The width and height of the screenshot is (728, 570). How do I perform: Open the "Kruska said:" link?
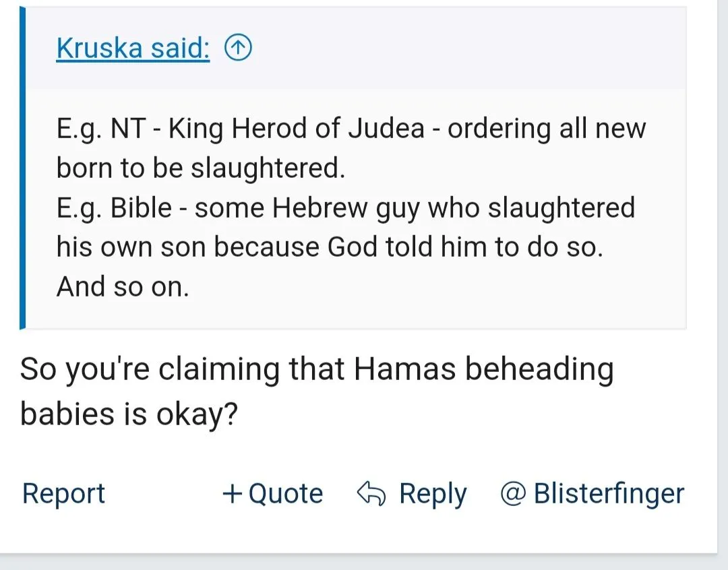tap(133, 49)
